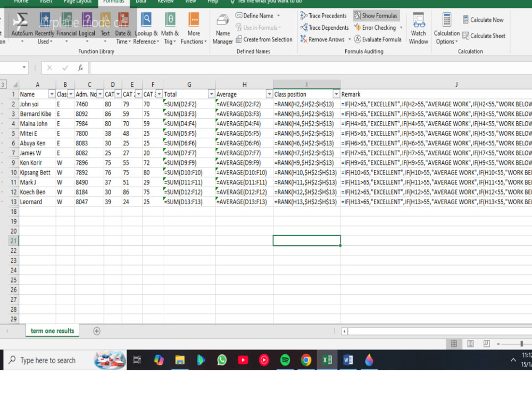This screenshot has width=532, height=399.
Task: Click Create from Selection
Action: click(264, 39)
